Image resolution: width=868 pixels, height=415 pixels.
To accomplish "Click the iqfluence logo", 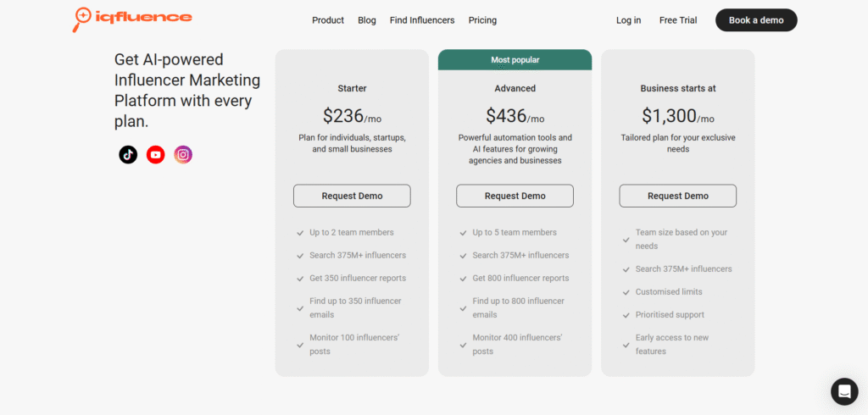I will pyautogui.click(x=131, y=19).
